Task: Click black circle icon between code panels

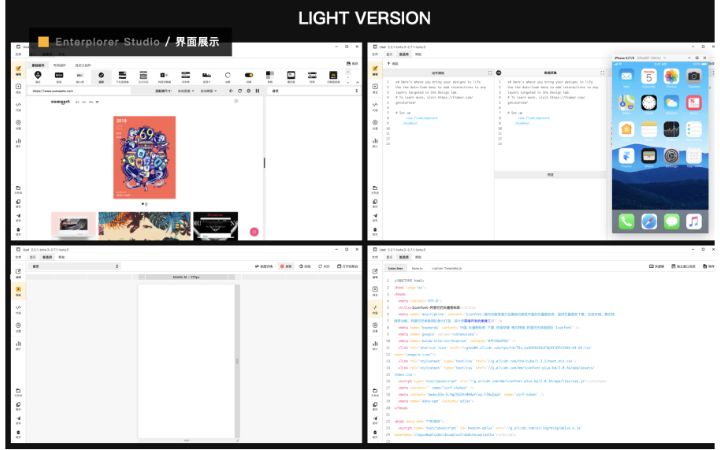Action: click(x=499, y=73)
